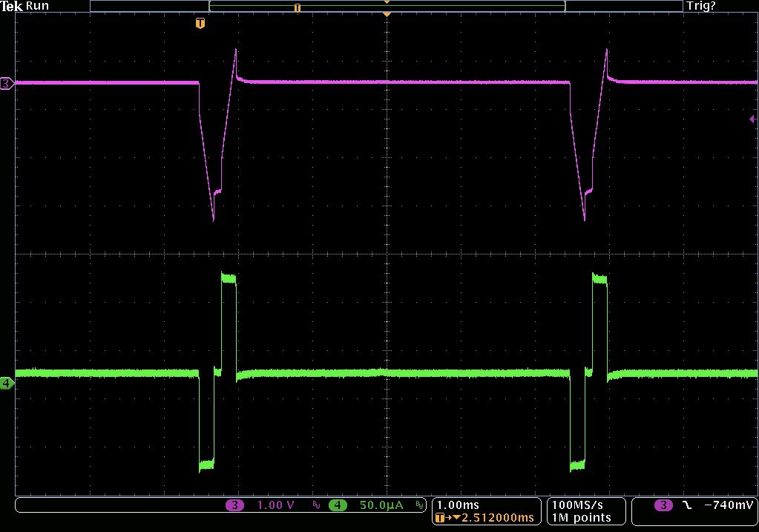Click the bandwidth limit icon after 50.0µA
The width and height of the screenshot is (759, 532).
coord(419,505)
